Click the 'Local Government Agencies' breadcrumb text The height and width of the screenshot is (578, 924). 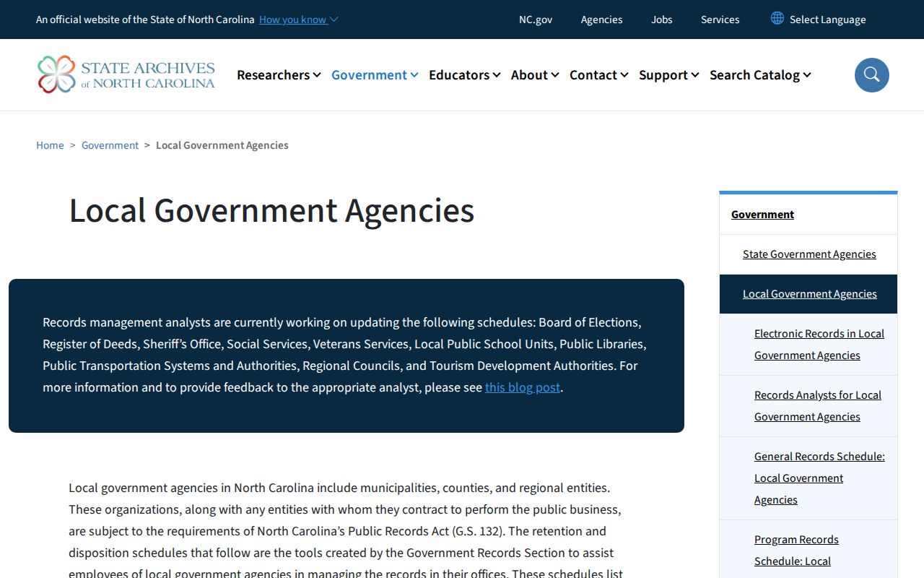click(222, 145)
